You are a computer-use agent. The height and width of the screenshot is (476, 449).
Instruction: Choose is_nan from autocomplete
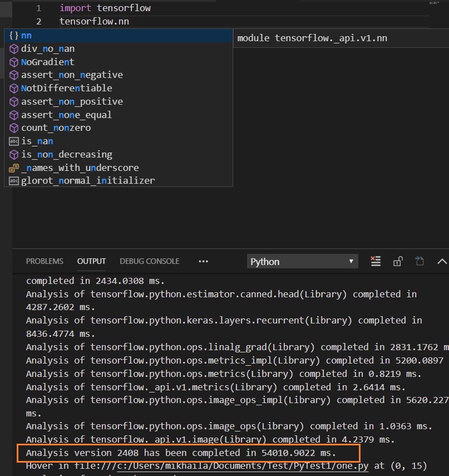click(x=119, y=141)
